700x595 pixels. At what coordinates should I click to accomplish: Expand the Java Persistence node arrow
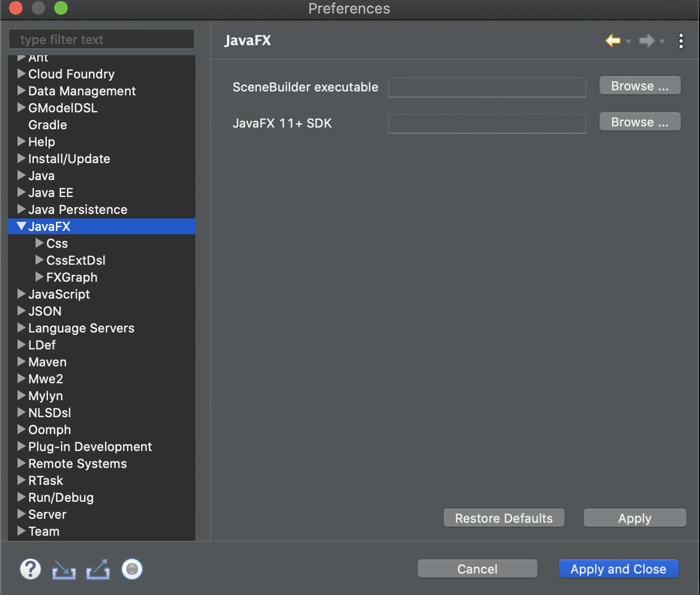21,209
